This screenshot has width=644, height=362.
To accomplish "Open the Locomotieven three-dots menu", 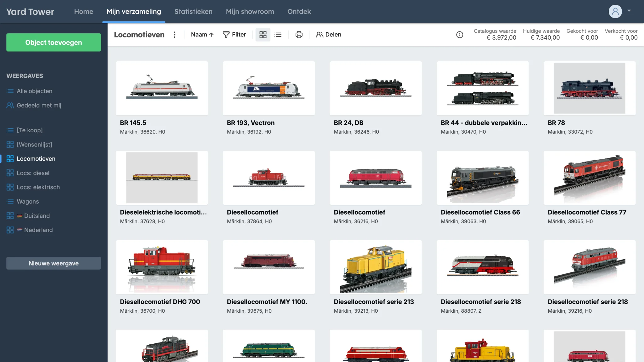I will pos(175,35).
